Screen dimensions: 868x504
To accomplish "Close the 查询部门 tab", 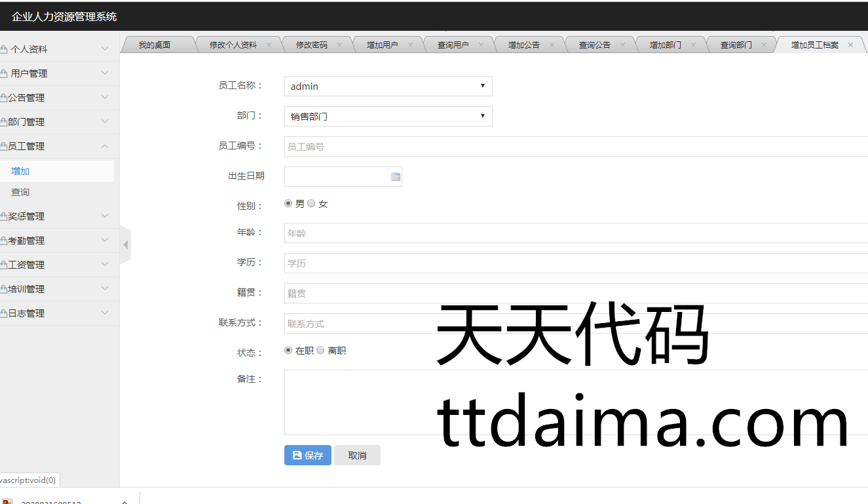I will [x=764, y=45].
